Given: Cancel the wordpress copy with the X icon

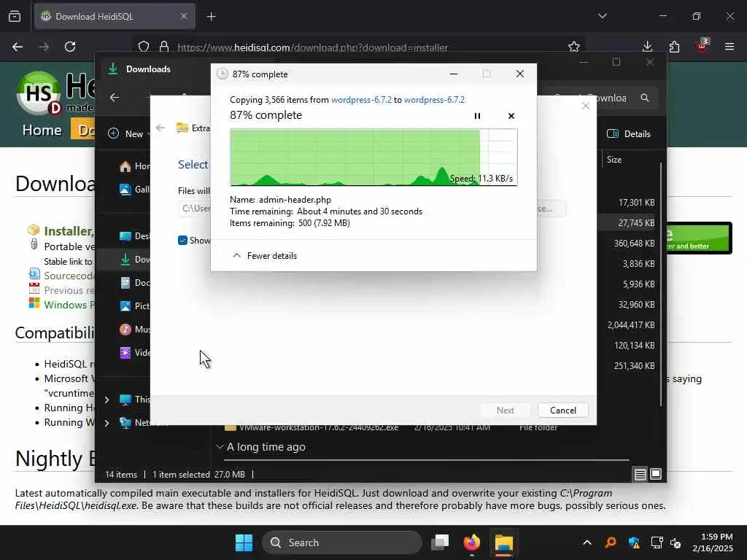Looking at the screenshot, I should tap(511, 116).
